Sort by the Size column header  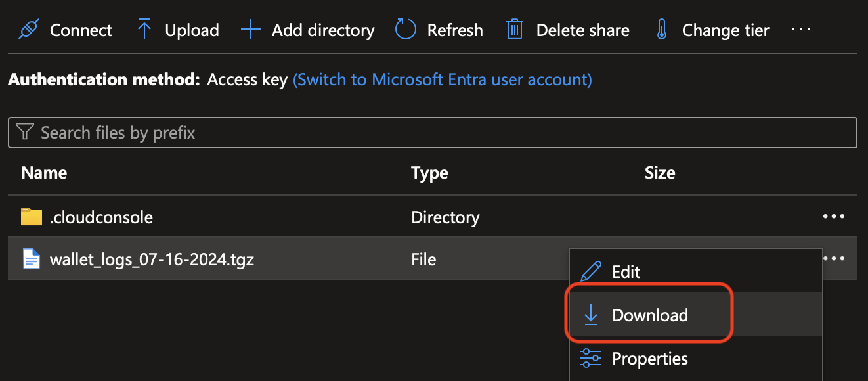tap(660, 173)
